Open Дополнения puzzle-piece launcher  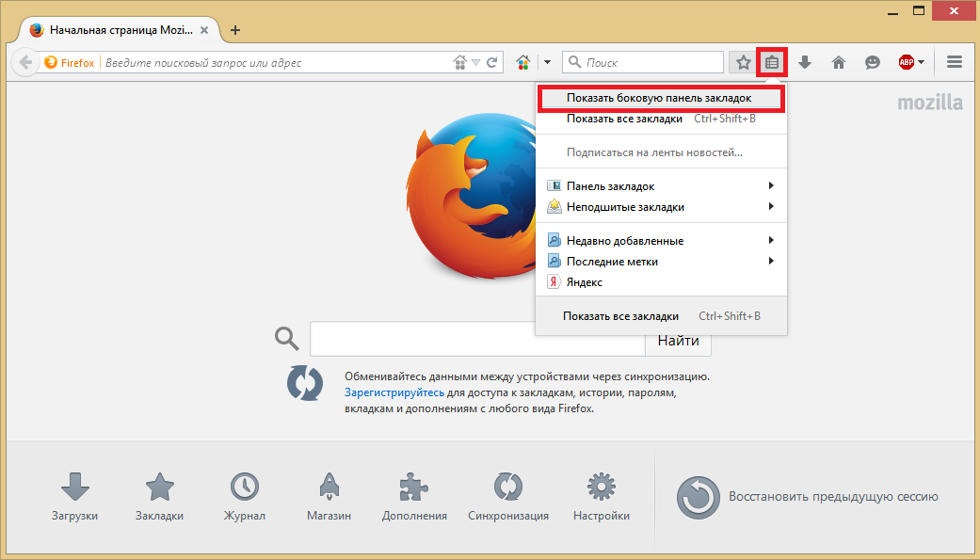(414, 497)
